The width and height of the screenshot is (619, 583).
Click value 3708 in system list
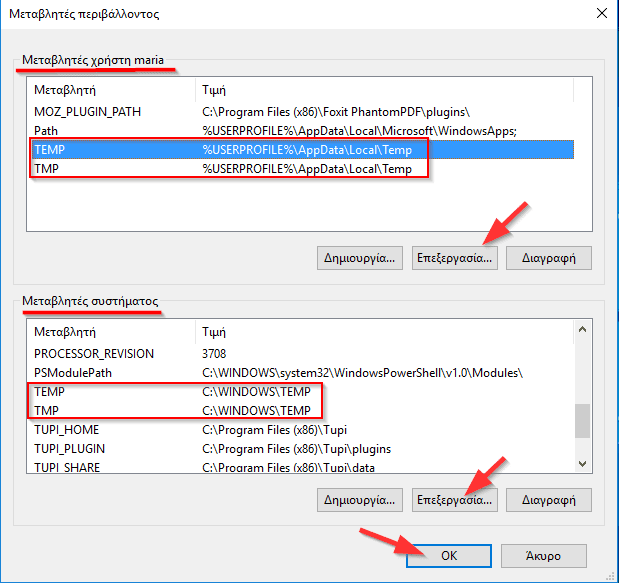coord(214,354)
